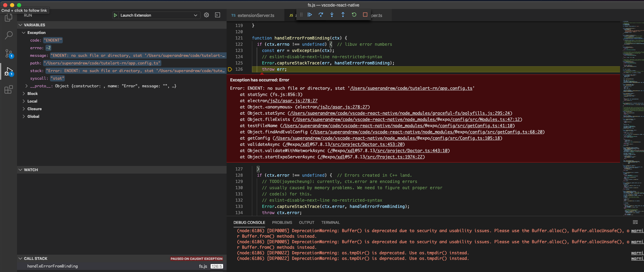Image resolution: width=644 pixels, height=272 pixels.
Task: Open the Project.ts:1974:22 stack link
Action: pos(371,157)
